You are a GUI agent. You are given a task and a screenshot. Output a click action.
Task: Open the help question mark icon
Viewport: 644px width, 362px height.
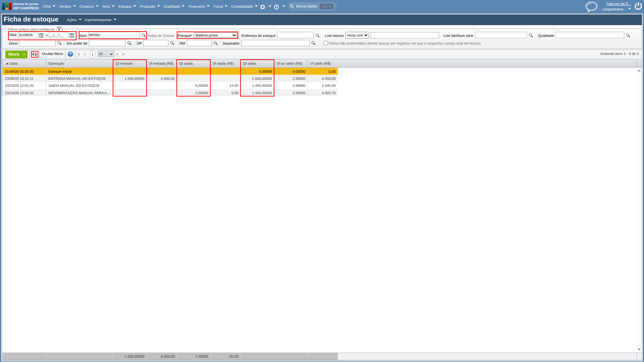tap(70, 54)
